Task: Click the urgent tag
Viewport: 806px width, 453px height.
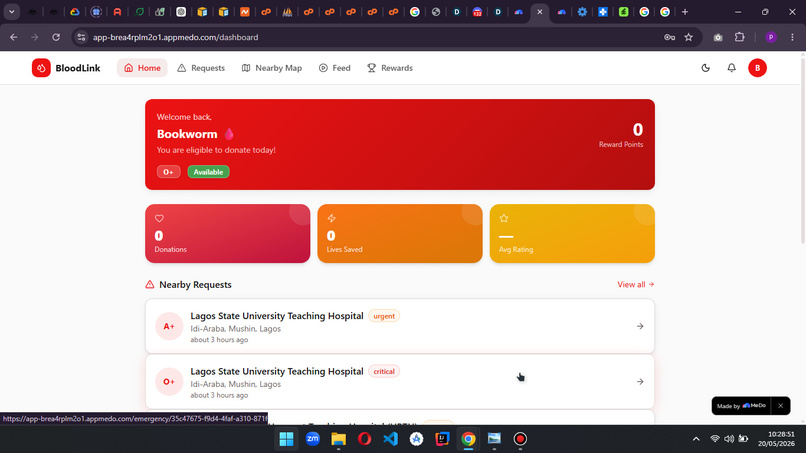Action: pyautogui.click(x=384, y=316)
